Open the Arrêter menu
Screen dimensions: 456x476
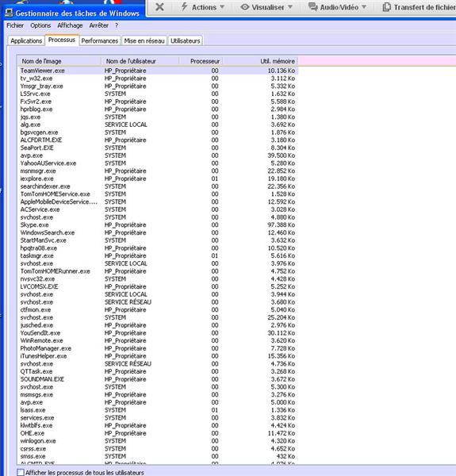98,25
